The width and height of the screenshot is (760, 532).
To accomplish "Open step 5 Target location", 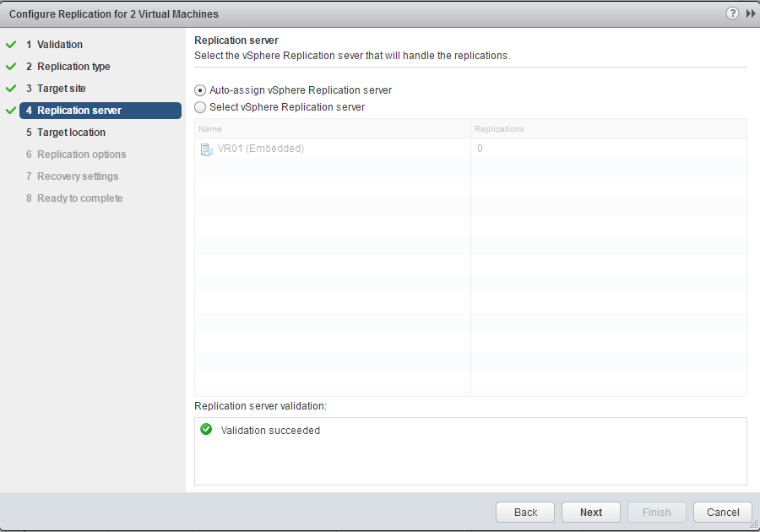I will click(71, 133).
